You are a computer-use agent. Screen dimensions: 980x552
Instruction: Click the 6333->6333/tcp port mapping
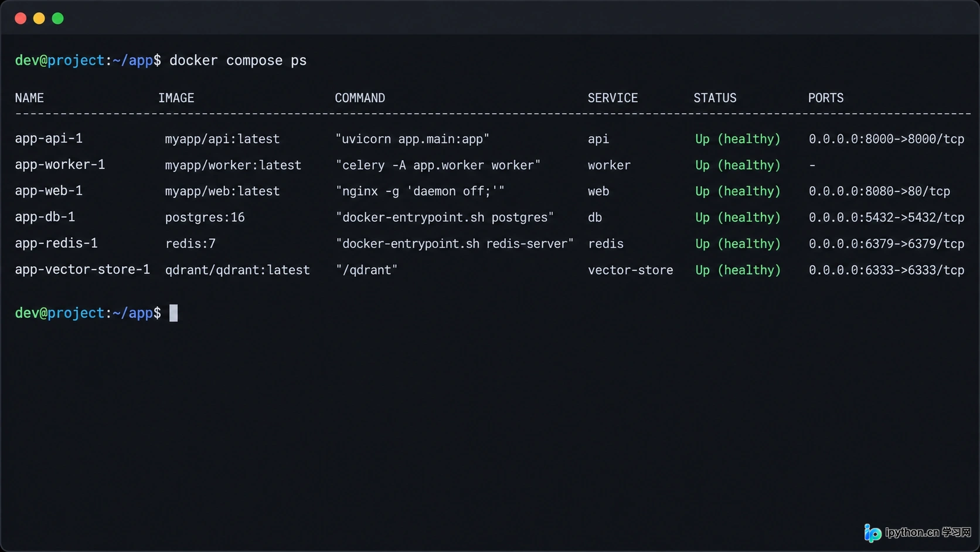pos(887,270)
